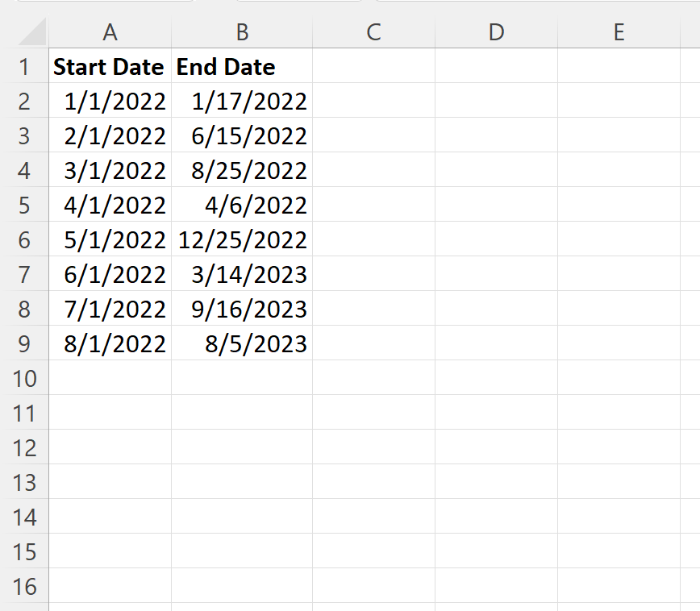Select the column A header
The height and width of the screenshot is (611, 700).
[x=110, y=32]
